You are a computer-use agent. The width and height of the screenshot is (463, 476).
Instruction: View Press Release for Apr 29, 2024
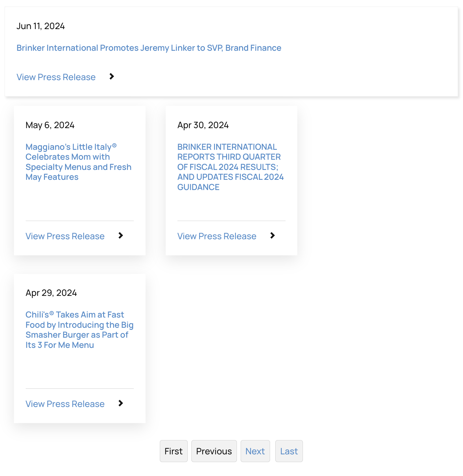(65, 404)
